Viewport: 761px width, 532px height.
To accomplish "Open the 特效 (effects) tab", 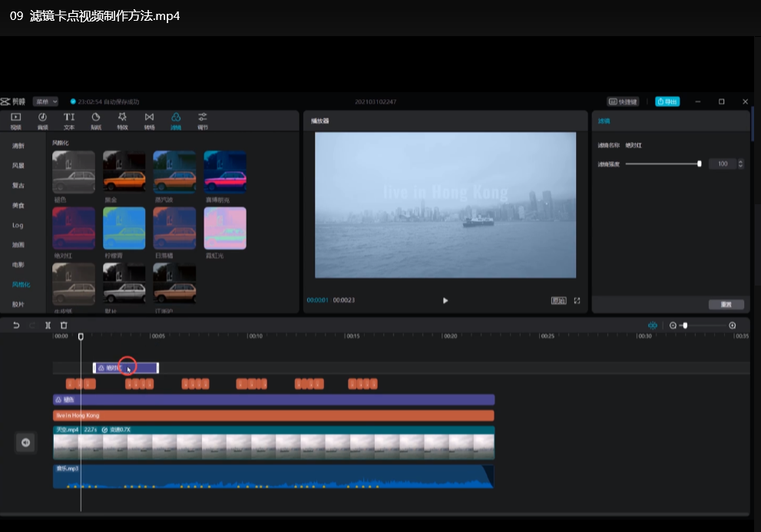I will point(122,121).
